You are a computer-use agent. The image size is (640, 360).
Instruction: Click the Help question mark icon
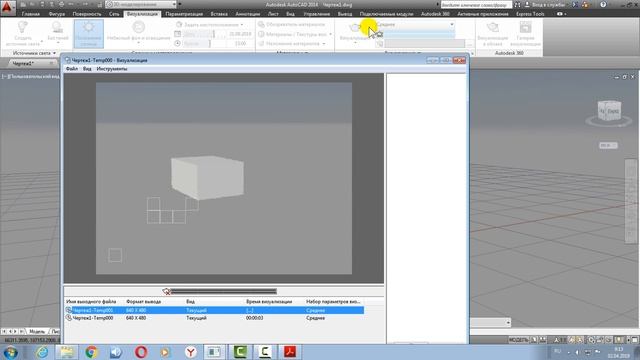tap(603, 5)
